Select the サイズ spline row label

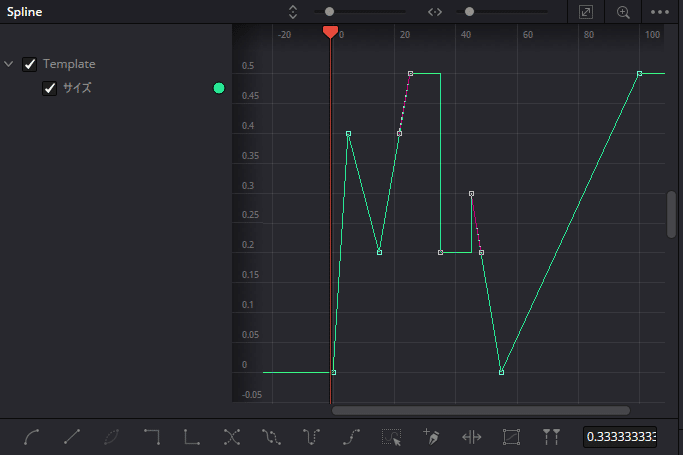click(77, 88)
